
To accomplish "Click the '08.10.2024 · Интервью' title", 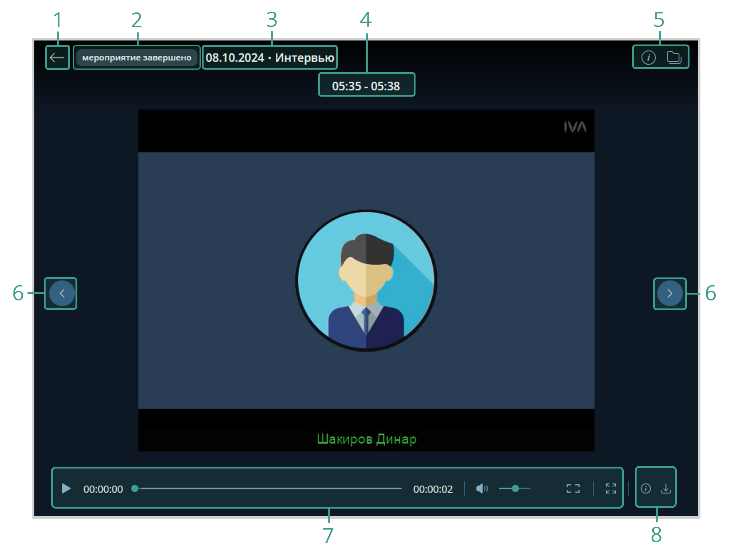I will 270,58.
